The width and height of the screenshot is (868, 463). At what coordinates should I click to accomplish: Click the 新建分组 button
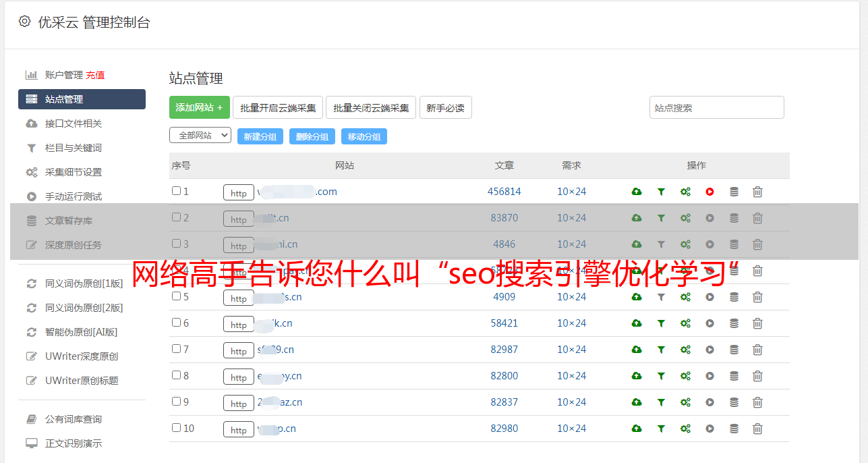[x=260, y=136]
